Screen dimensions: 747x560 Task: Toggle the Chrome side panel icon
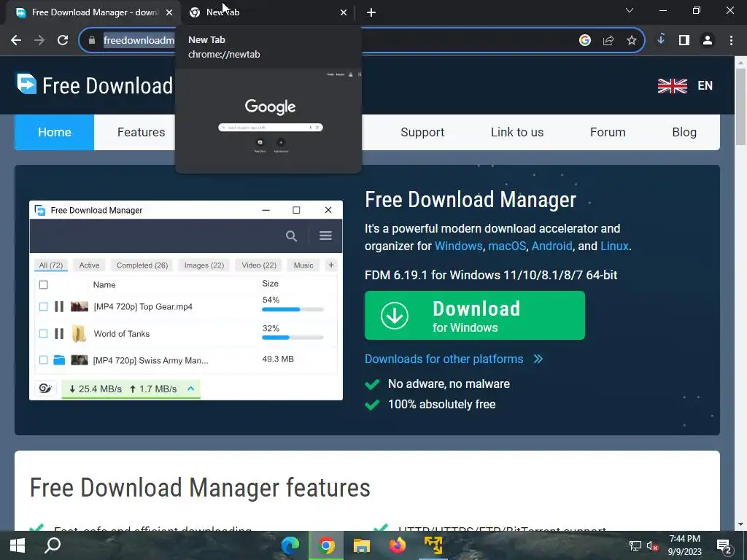(684, 41)
